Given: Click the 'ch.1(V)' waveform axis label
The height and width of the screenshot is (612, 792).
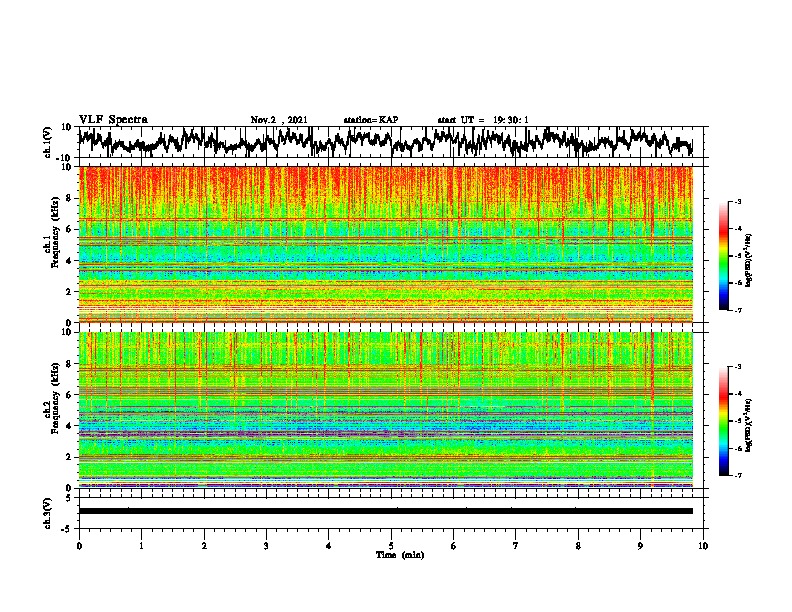Looking at the screenshot, I should click(48, 142).
